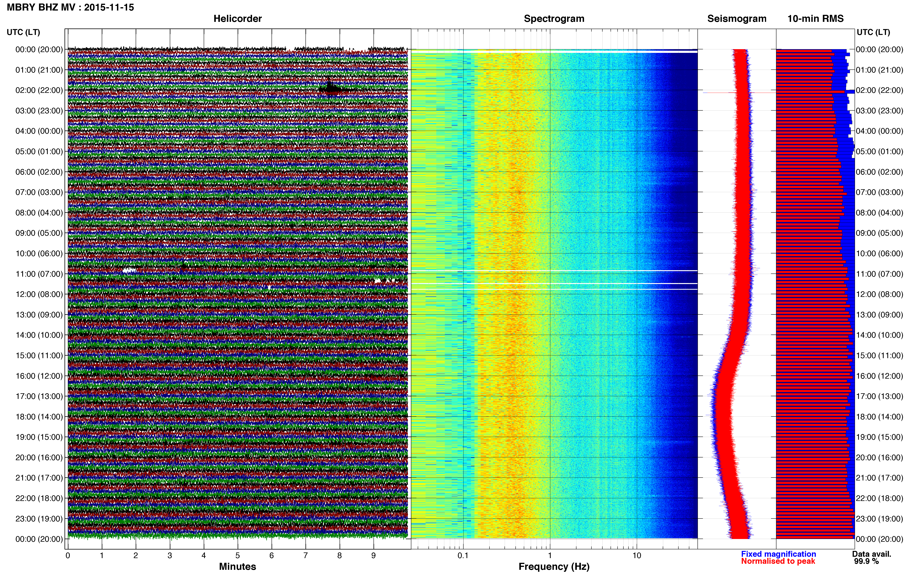Click the 23:00 (19:00) label on RMS side
This screenshot has width=924, height=578.
pos(879,519)
